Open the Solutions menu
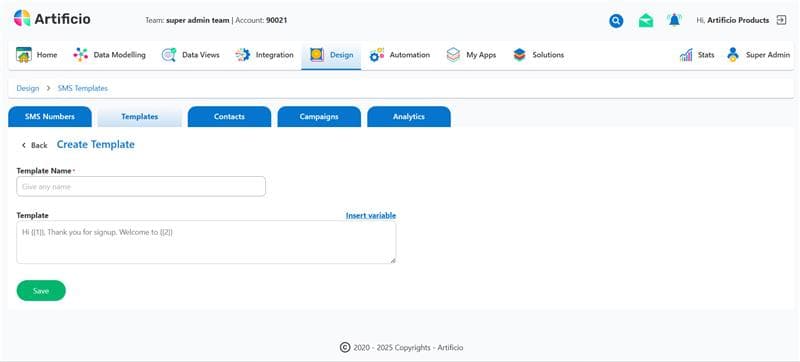The image size is (800, 362). (548, 55)
